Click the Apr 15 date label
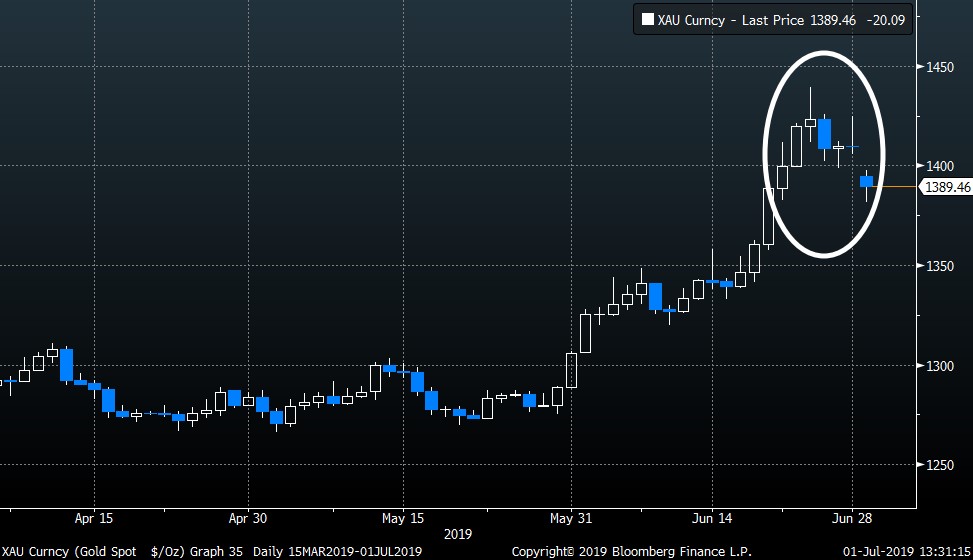Viewport: 973px width, 560px height. coord(94,518)
